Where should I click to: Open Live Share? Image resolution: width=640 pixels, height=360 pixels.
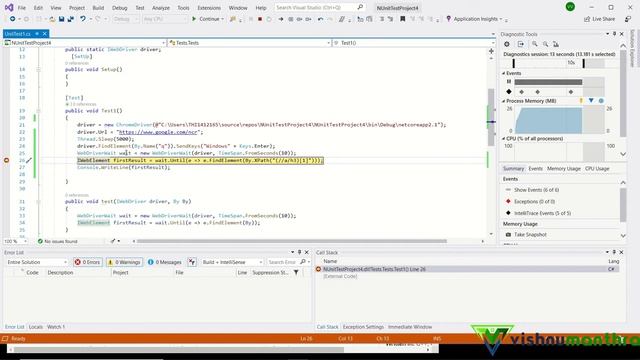(599, 19)
